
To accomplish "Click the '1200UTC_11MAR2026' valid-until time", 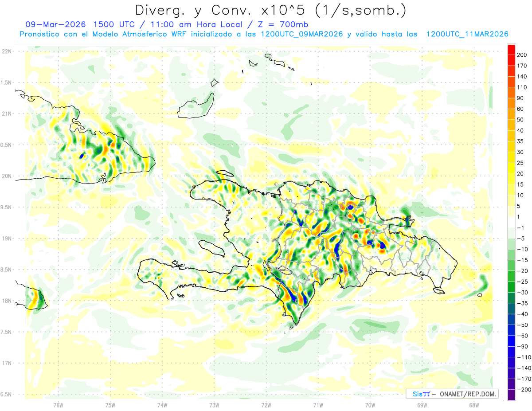I will [x=467, y=34].
